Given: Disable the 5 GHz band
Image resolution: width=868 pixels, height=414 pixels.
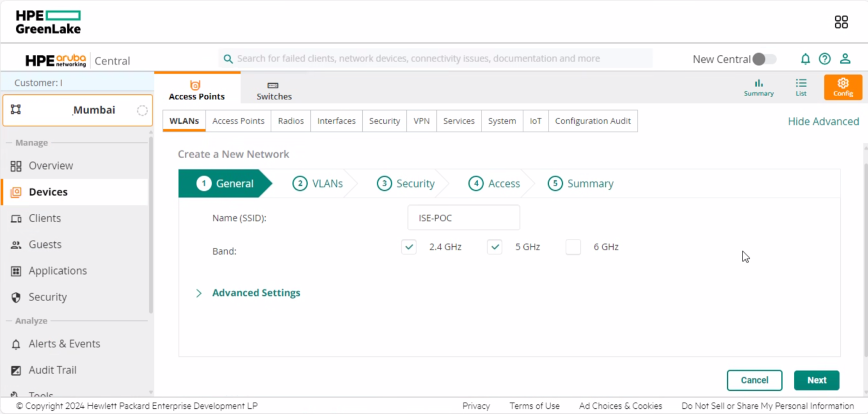Looking at the screenshot, I should click(494, 247).
